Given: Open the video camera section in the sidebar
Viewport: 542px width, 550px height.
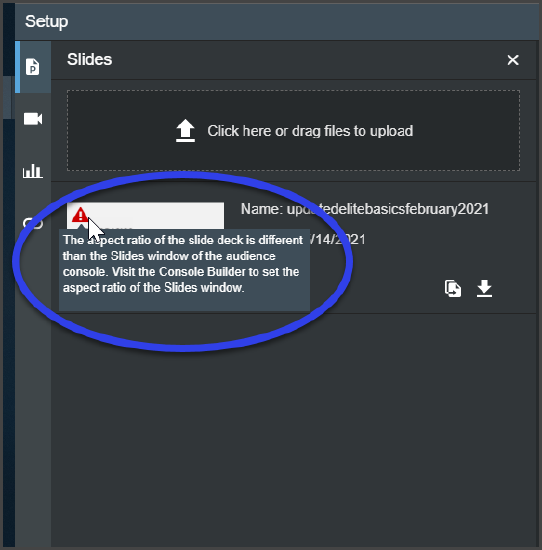Looking at the screenshot, I should click(x=33, y=119).
